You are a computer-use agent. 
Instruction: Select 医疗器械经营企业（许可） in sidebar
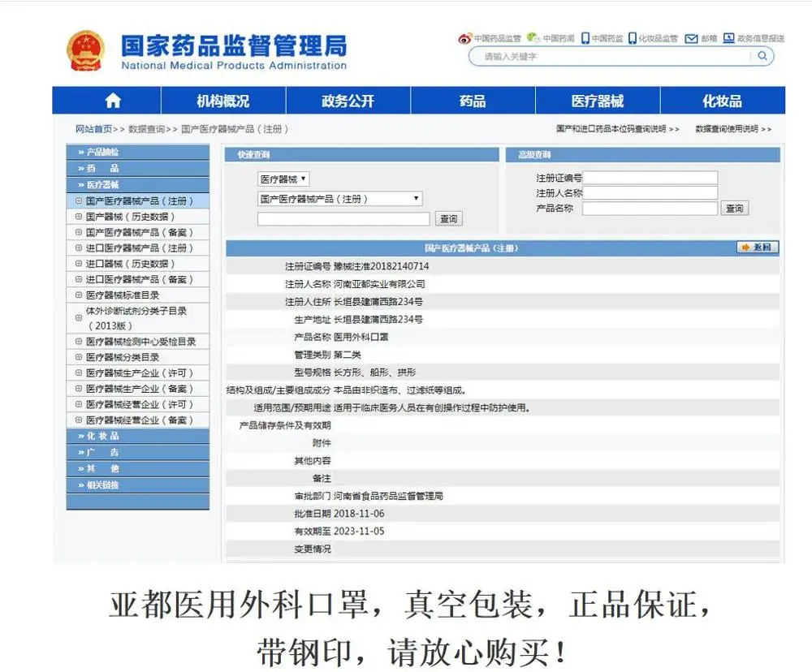[x=138, y=404]
